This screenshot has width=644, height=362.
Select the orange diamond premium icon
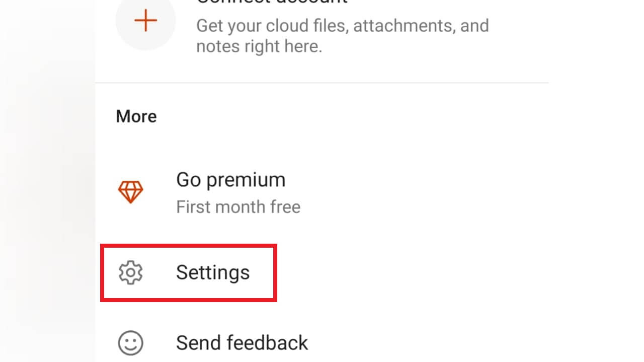coord(131,192)
